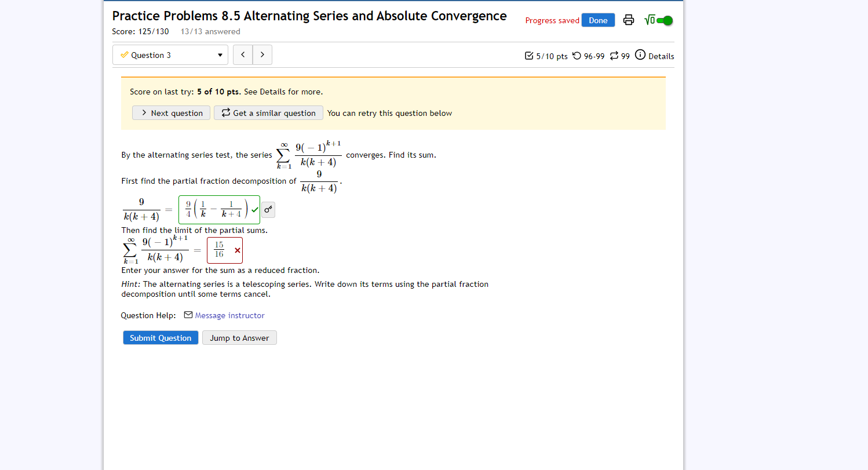Click the printer icon
This screenshot has width=868, height=470.
(x=629, y=19)
